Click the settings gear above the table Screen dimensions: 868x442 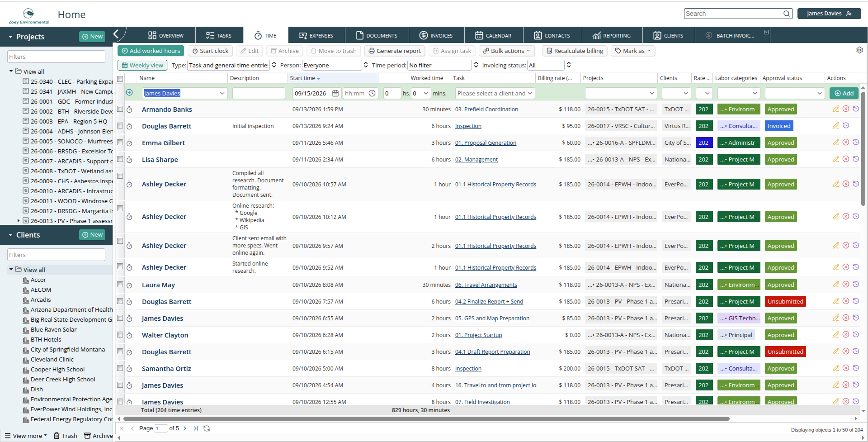[859, 50]
